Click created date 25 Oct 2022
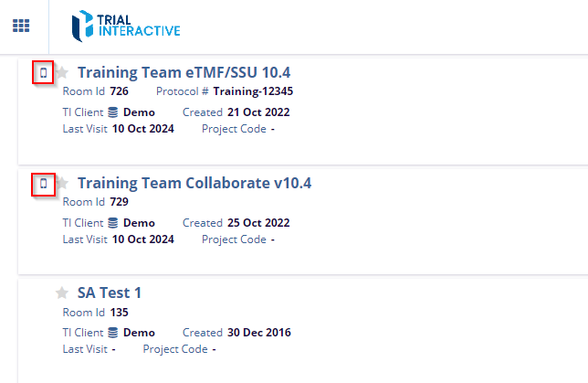Image resolution: width=588 pixels, height=383 pixels. [x=258, y=223]
